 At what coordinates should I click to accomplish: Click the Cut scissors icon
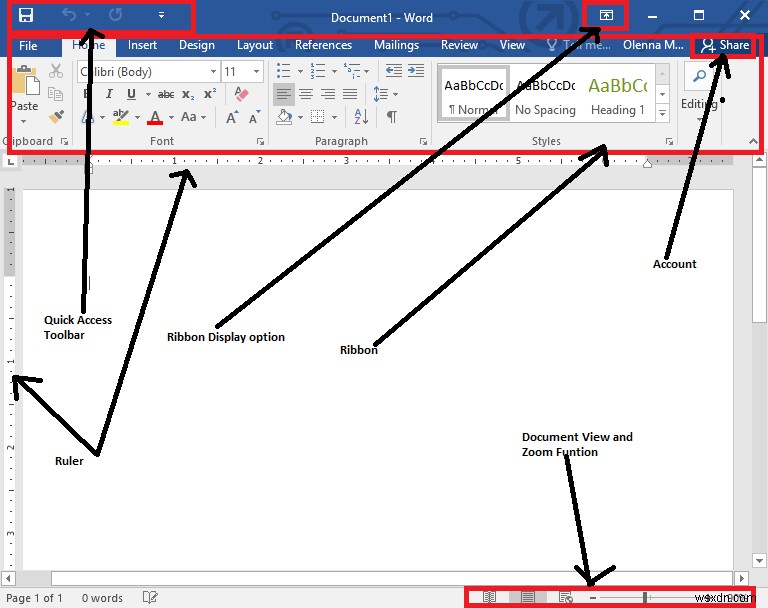click(56, 71)
